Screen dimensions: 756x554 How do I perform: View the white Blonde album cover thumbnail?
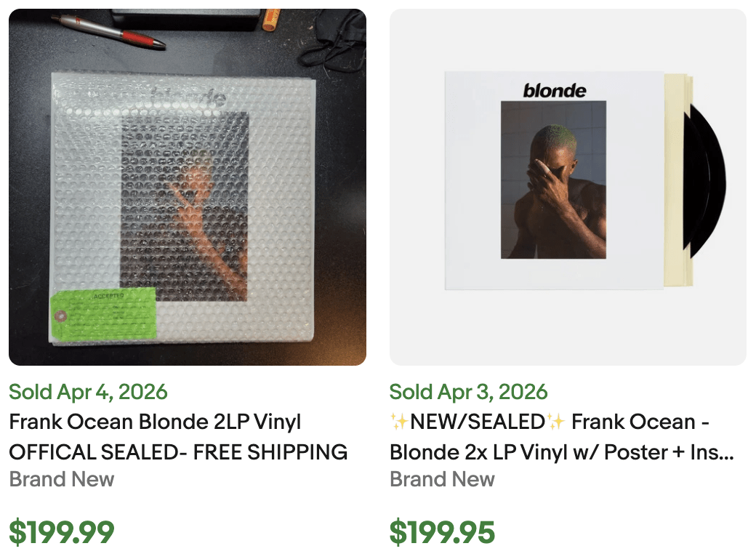567,186
